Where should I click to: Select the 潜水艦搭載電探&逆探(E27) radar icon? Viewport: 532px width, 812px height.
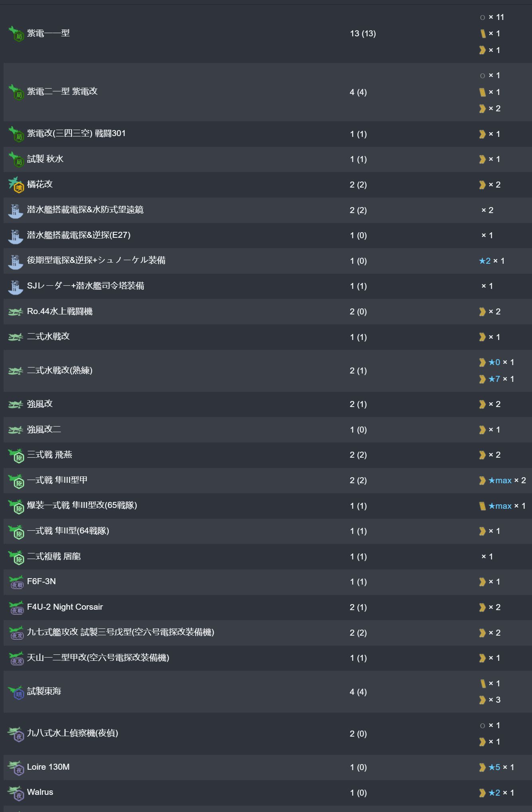click(x=16, y=235)
